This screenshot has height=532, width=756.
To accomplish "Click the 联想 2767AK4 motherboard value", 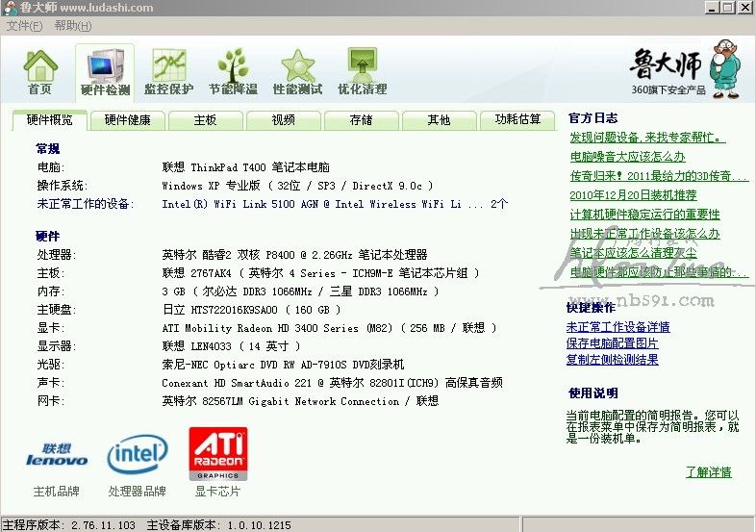I will pos(320,273).
